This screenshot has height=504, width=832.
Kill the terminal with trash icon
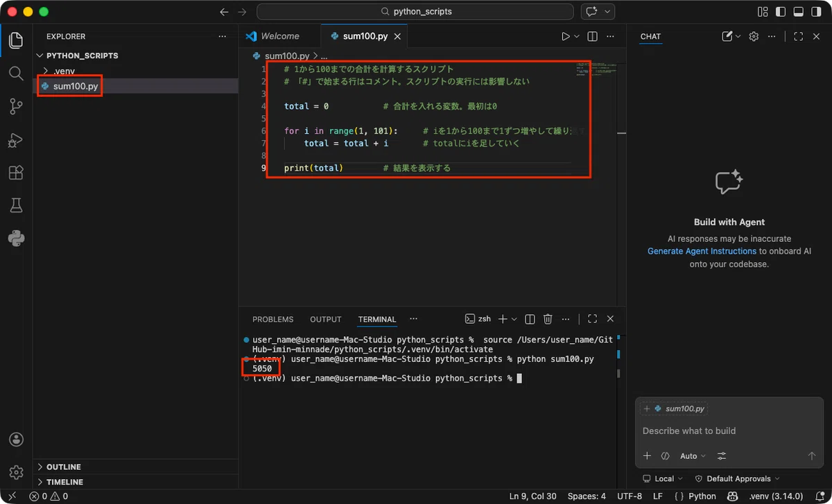tap(548, 319)
